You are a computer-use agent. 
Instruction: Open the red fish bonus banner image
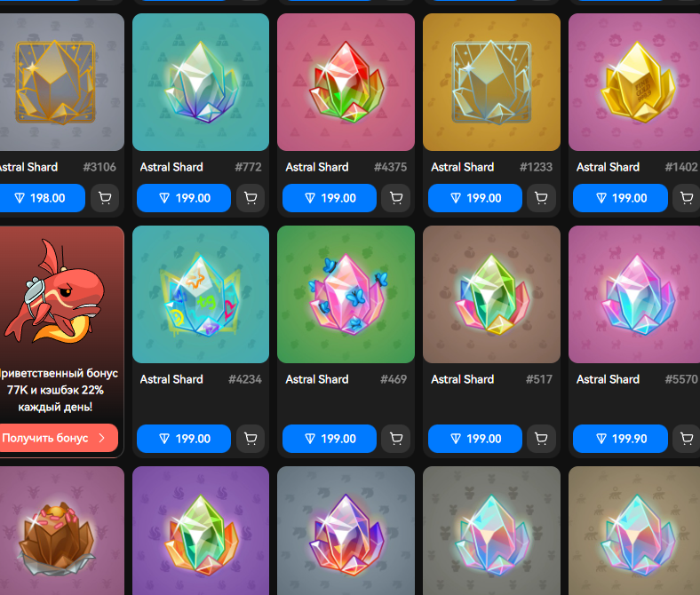coord(56,292)
